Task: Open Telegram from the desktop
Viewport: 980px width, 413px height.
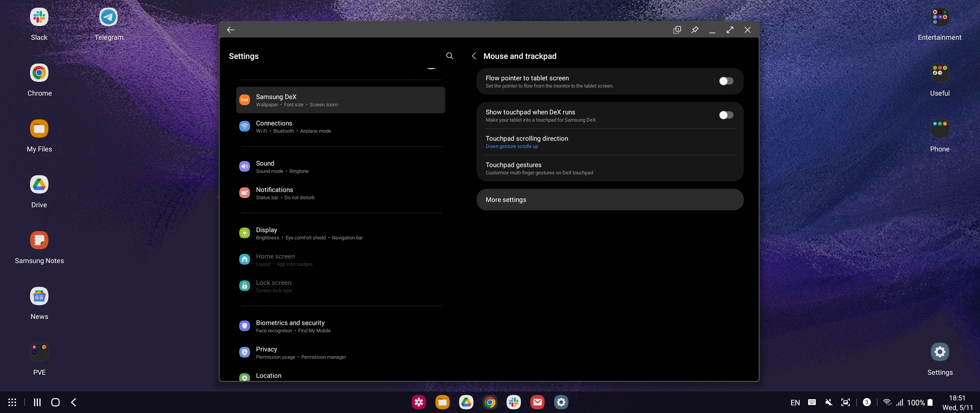Action: click(109, 17)
